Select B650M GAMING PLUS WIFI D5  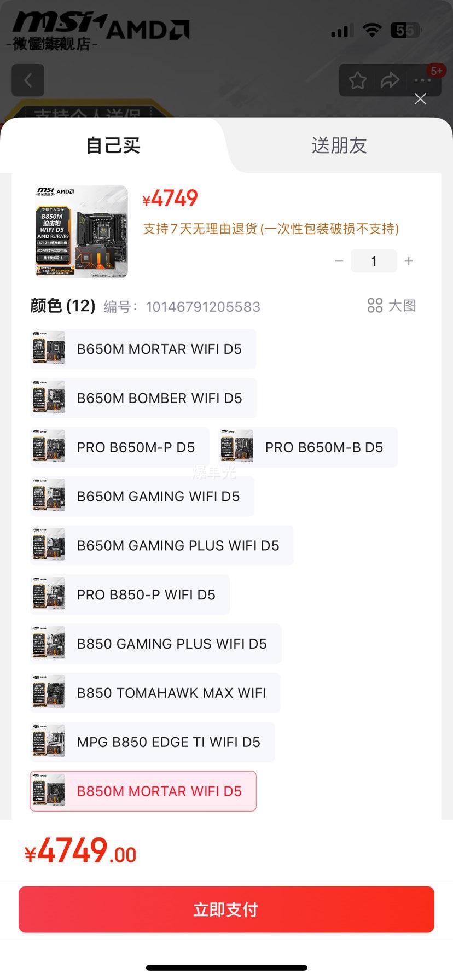[162, 545]
